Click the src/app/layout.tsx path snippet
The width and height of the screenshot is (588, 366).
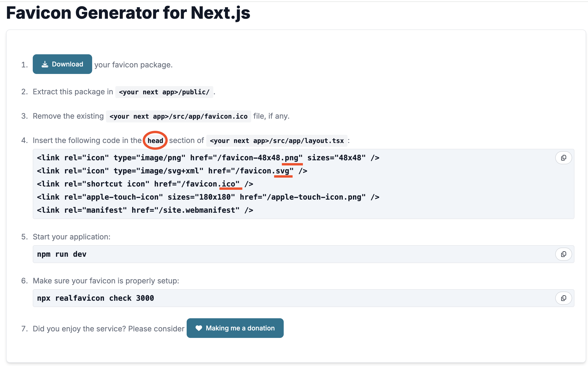pyautogui.click(x=276, y=141)
